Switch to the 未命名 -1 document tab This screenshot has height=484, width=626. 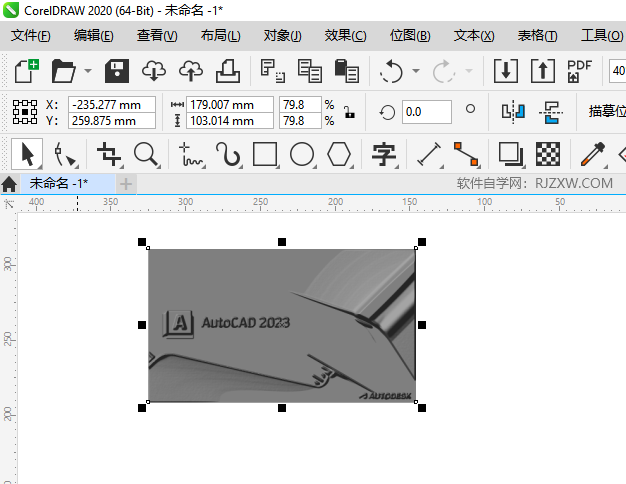(x=67, y=184)
